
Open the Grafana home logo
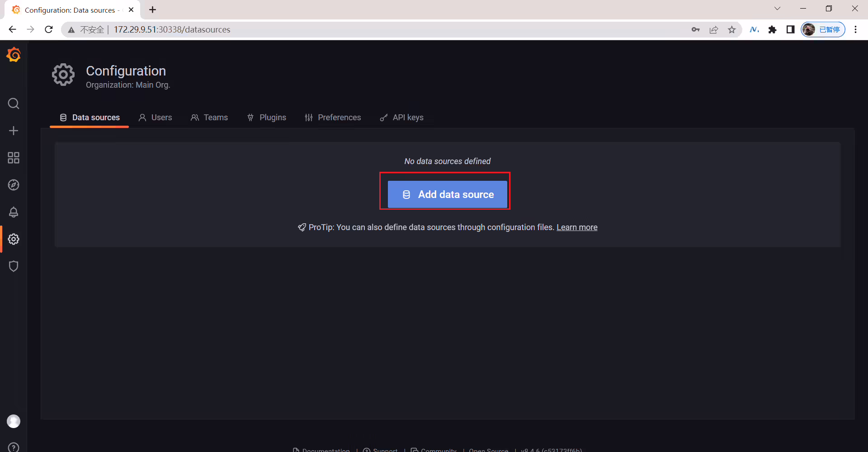pos(14,55)
